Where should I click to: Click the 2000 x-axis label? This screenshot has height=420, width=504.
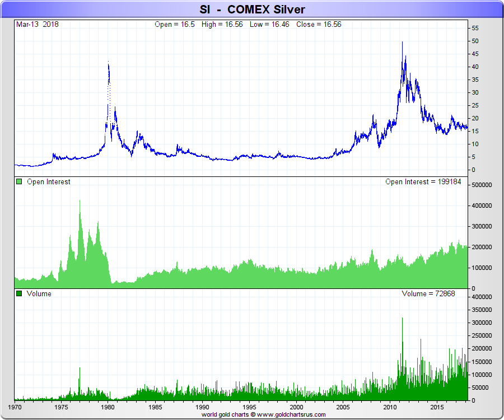(296, 407)
